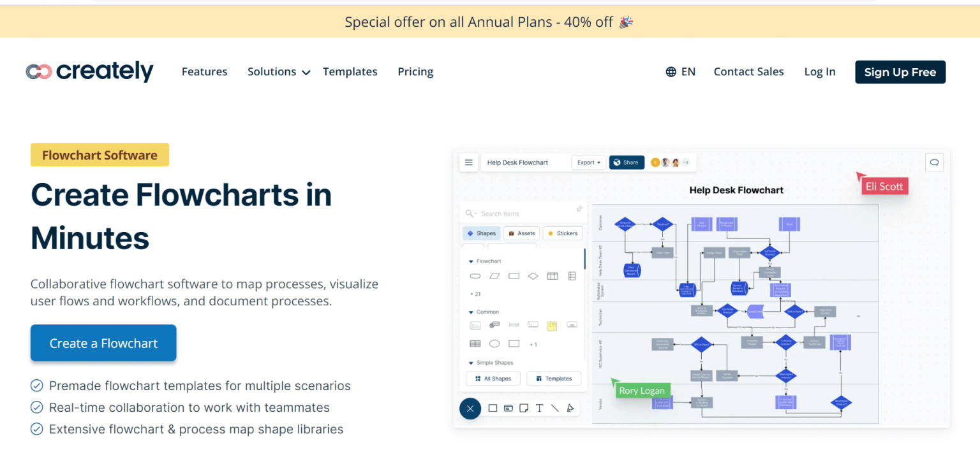Enable the Assets filter
The image size is (980, 464).
click(521, 233)
